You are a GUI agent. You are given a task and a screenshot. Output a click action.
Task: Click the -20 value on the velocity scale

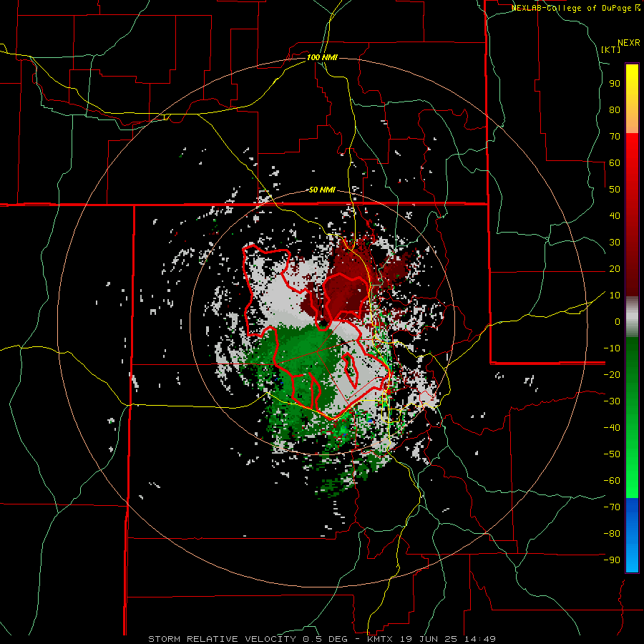click(x=612, y=374)
